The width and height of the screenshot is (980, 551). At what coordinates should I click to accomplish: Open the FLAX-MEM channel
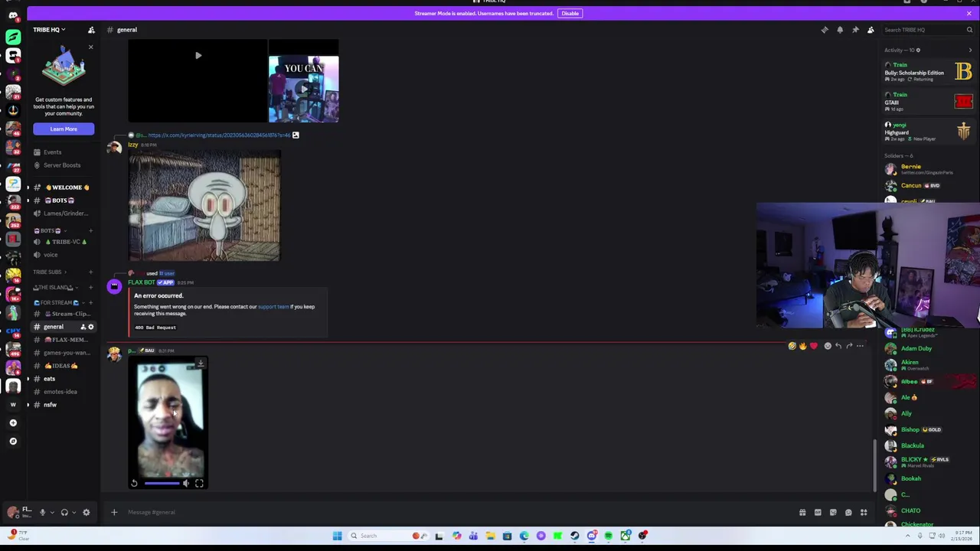(x=63, y=340)
